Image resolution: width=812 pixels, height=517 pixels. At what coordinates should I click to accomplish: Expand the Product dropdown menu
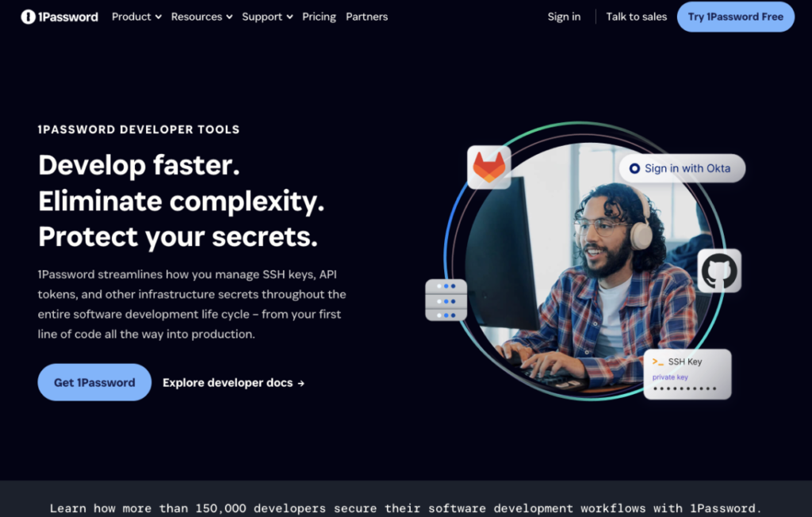pos(136,17)
